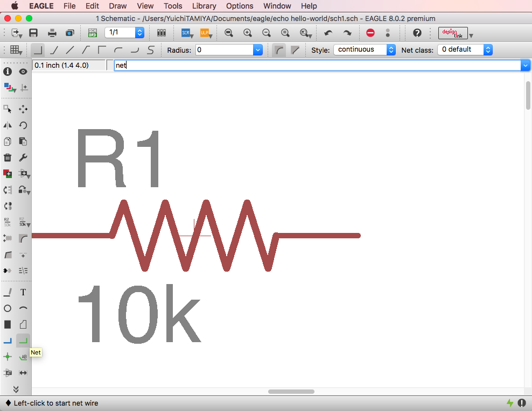
Task: Click the Zoom out icon
Action: [267, 33]
